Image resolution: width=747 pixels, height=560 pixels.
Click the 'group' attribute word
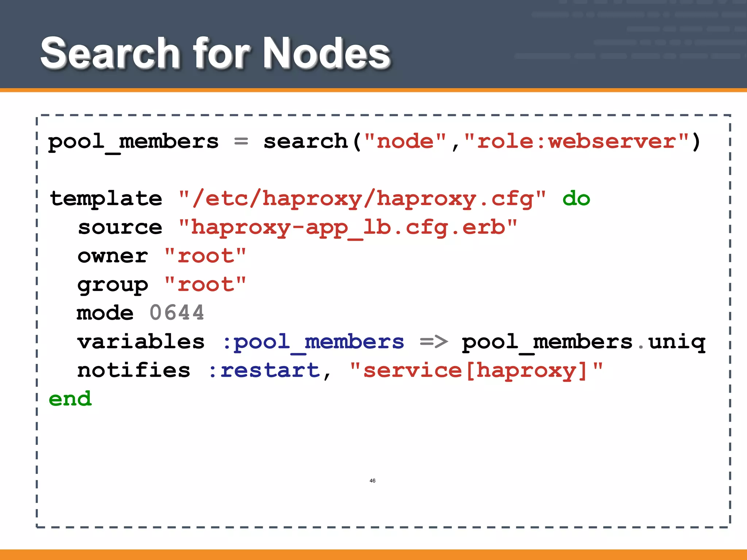click(113, 286)
